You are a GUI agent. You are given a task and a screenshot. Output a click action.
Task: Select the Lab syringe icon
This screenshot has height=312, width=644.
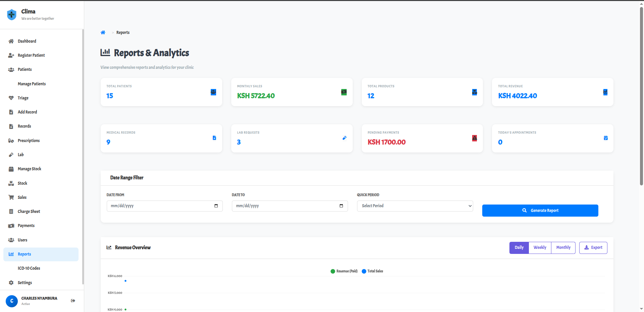(x=11, y=154)
